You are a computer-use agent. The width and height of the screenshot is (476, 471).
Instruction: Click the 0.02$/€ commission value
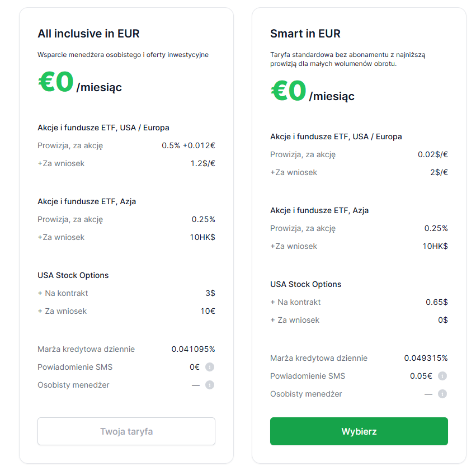coord(432,154)
